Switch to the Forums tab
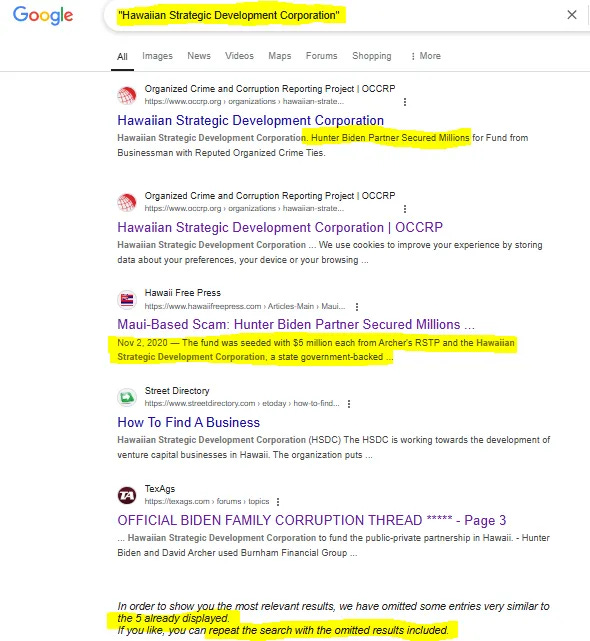Screen dimensions: 590x641 click(x=321, y=56)
